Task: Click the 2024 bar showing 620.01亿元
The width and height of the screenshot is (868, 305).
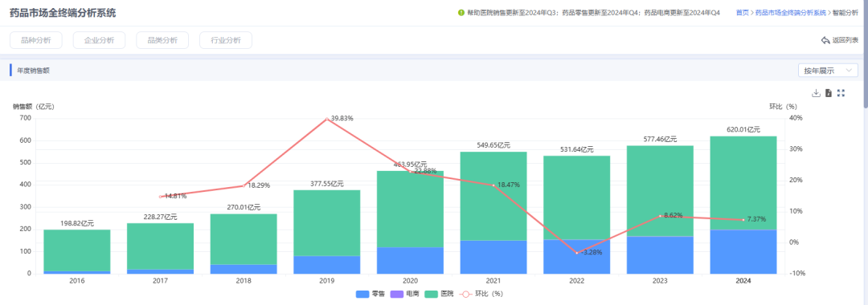Action: tap(743, 205)
